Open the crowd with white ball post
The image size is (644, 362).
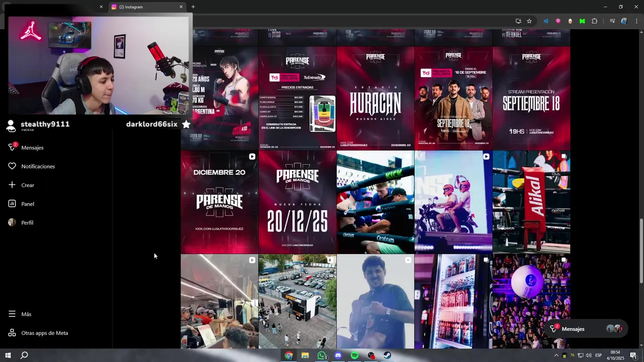(x=531, y=301)
